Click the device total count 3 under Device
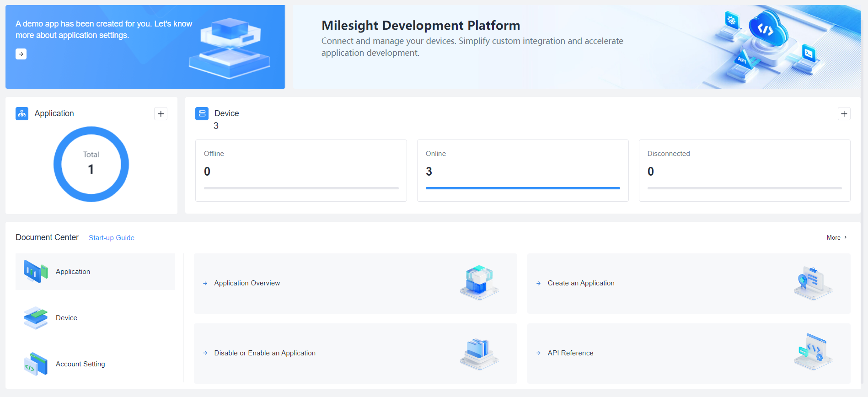Screen dimensions: 868x397 pyautogui.click(x=216, y=126)
